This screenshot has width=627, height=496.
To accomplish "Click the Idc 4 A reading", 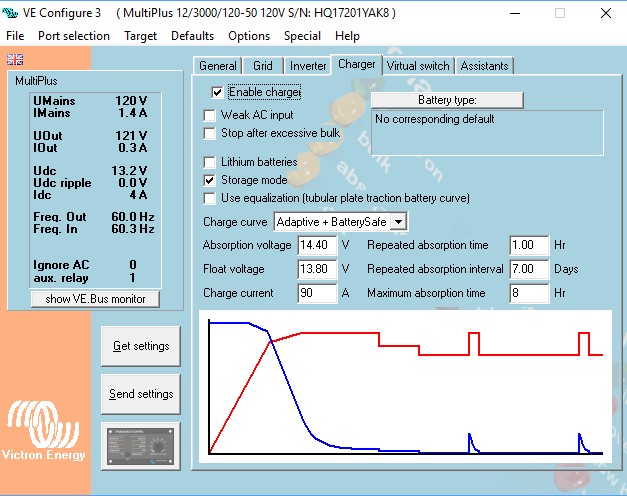I will point(90,195).
